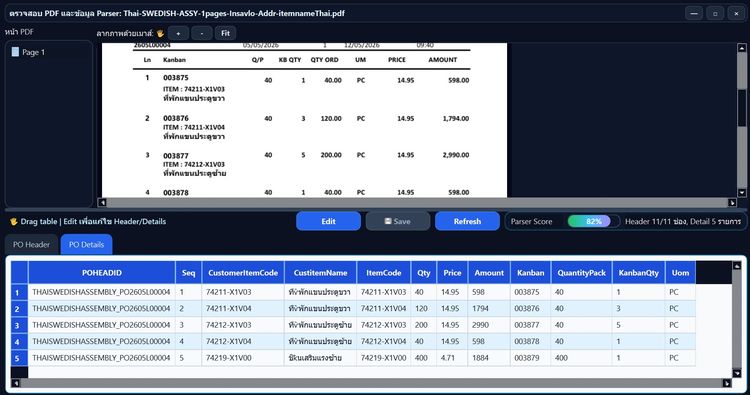Select the QuantityPack column header
This screenshot has height=395, width=750.
(x=582, y=273)
